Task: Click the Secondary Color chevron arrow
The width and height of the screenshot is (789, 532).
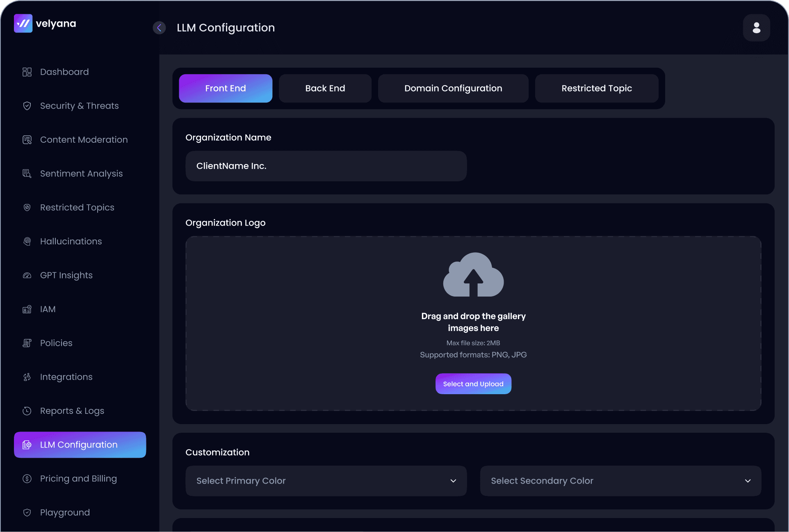Action: (748, 481)
